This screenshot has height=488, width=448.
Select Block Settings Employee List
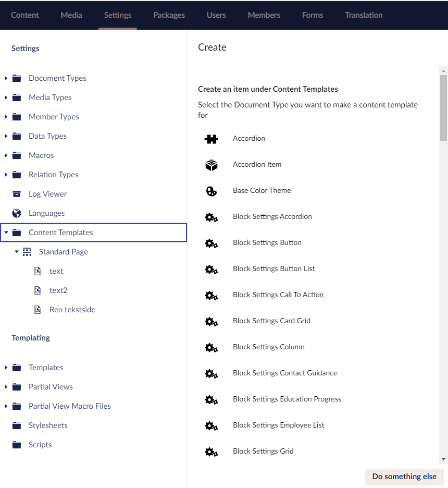pos(278,425)
